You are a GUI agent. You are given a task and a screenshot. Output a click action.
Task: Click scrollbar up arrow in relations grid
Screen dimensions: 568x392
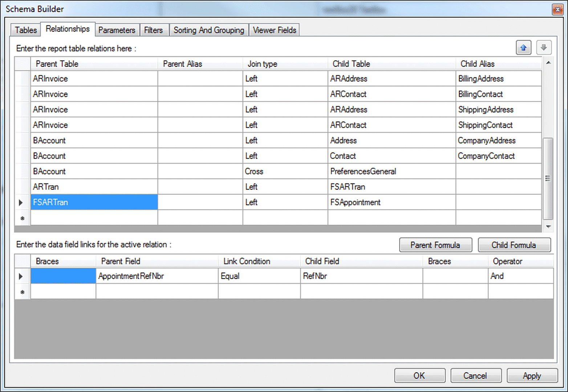click(548, 63)
